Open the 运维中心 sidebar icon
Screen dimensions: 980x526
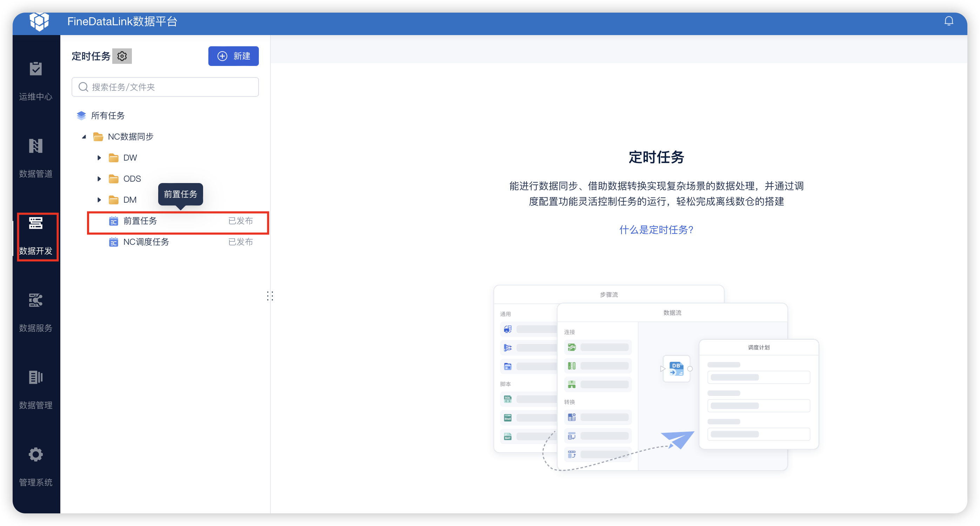[x=36, y=69]
